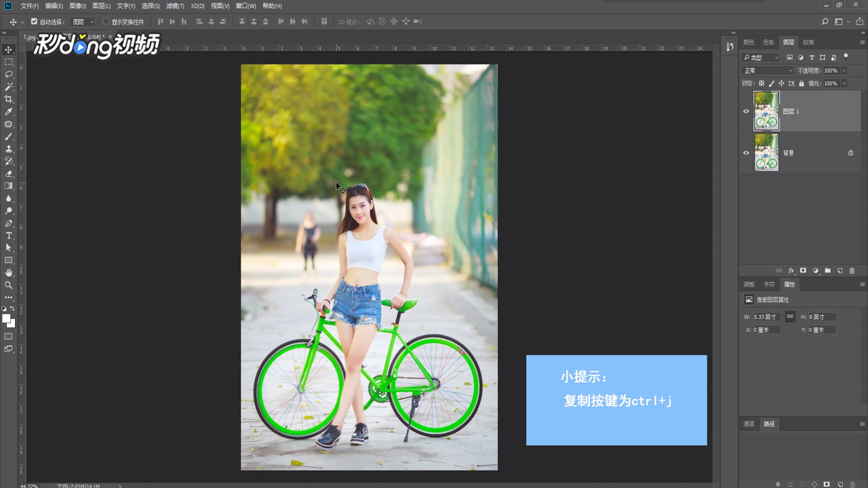
Task: Enable the 显示变换控件 checkbox
Action: (x=106, y=22)
